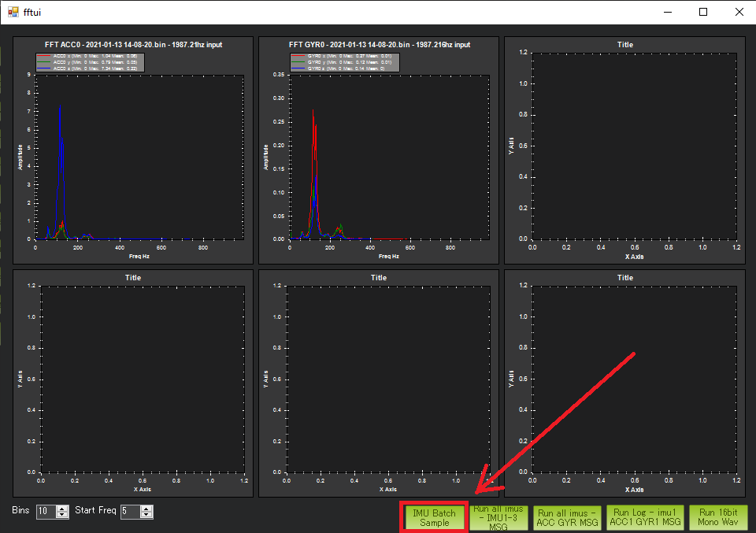Image resolution: width=756 pixels, height=533 pixels.
Task: Select the green GYR0 y legend line marker
Action: pyautogui.click(x=298, y=61)
